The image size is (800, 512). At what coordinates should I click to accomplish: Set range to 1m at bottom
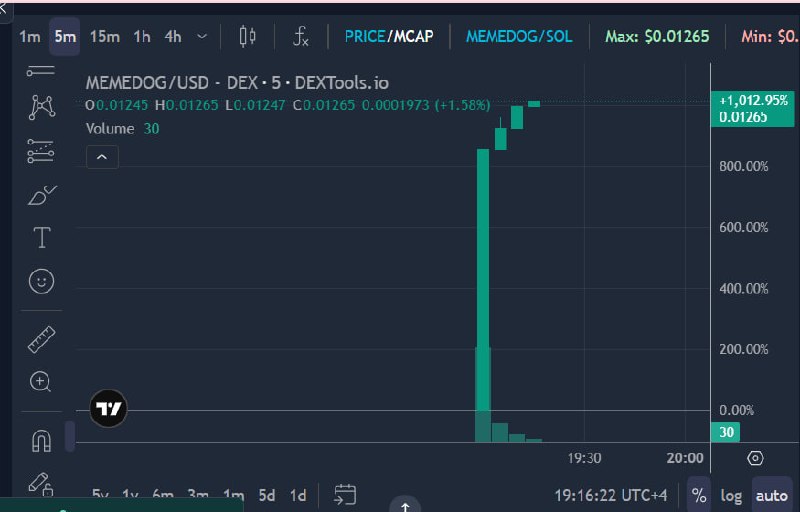(233, 495)
